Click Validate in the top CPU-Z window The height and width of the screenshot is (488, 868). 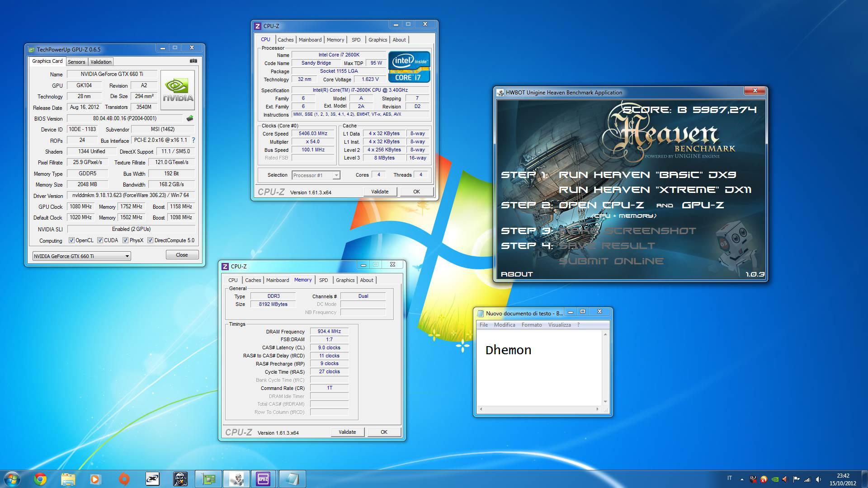coord(380,192)
